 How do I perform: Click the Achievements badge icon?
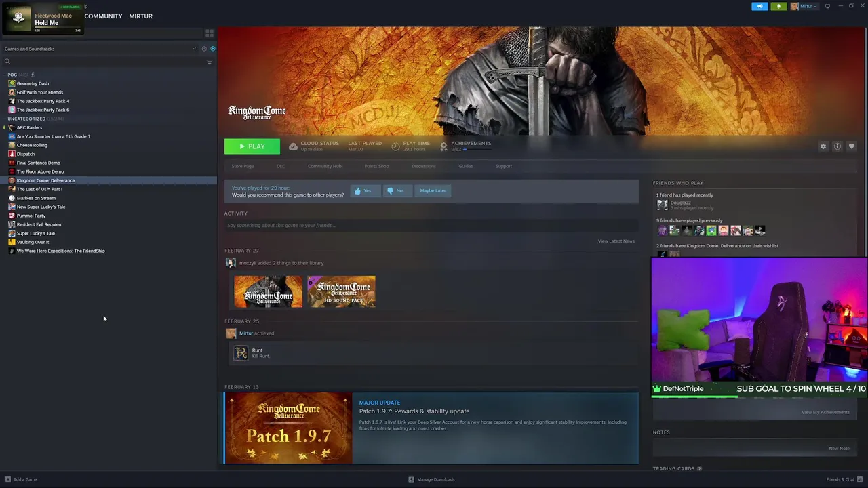click(443, 146)
